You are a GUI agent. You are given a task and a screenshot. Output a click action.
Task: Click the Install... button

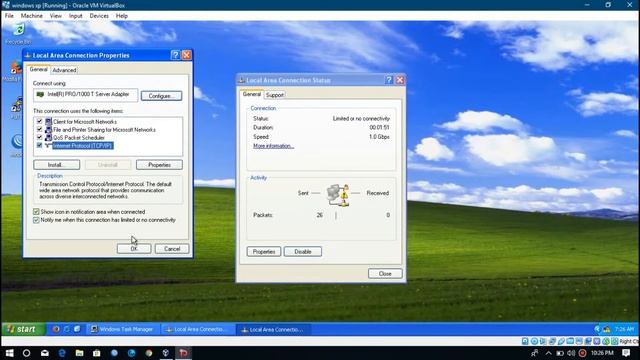point(57,165)
